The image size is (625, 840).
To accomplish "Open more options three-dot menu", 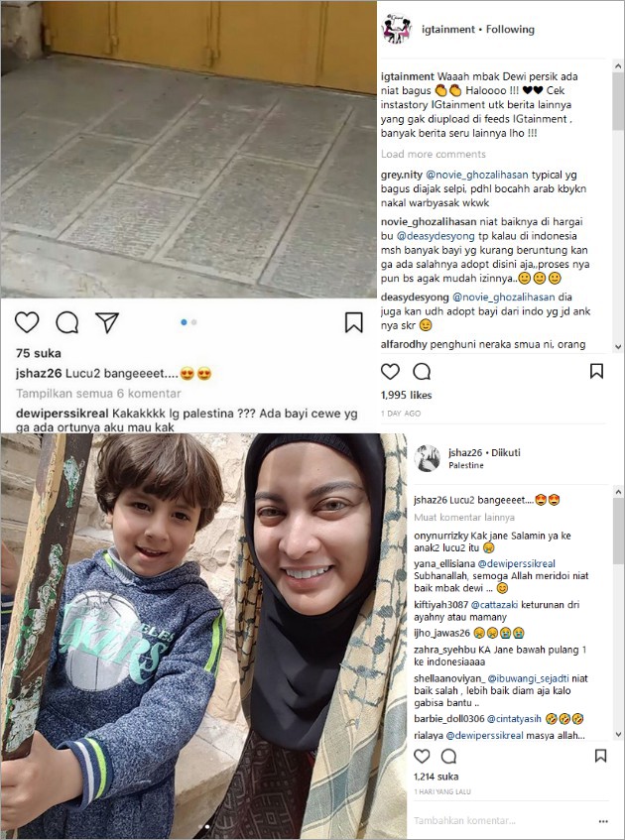I will 603,821.
